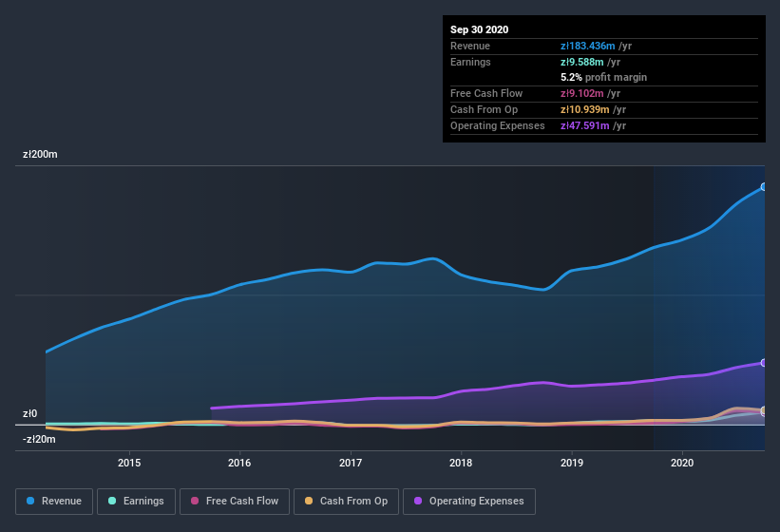780x532 pixels.
Task: Click the Cash From Op endpoint marker
Action: pyautogui.click(x=764, y=410)
